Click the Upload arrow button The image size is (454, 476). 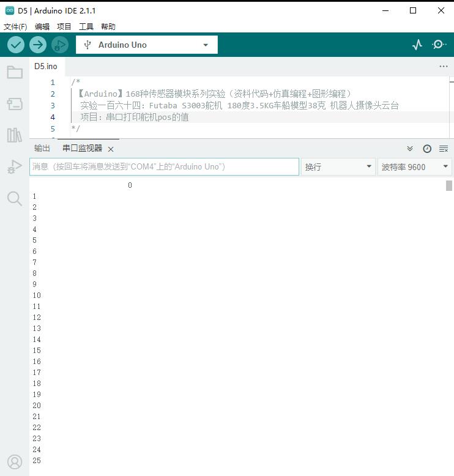point(38,45)
